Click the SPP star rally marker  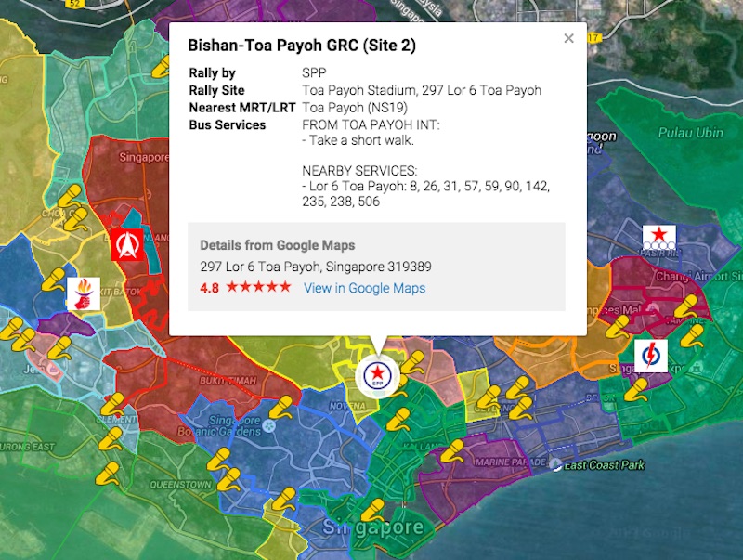tap(378, 374)
